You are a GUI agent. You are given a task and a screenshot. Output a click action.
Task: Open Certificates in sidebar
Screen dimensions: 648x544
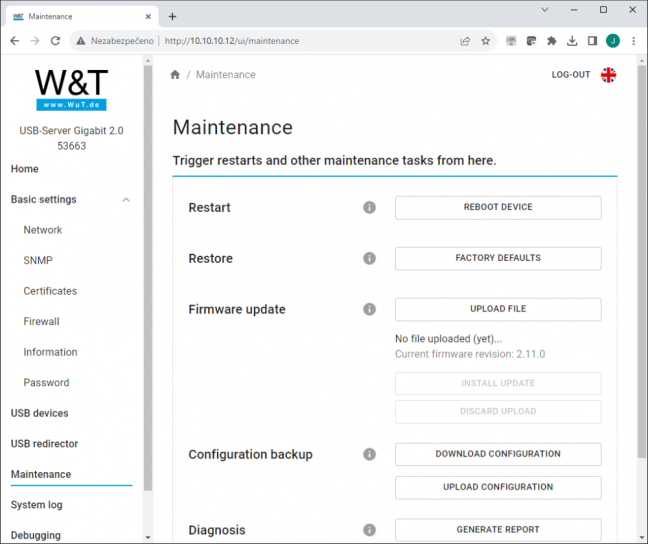pos(50,291)
